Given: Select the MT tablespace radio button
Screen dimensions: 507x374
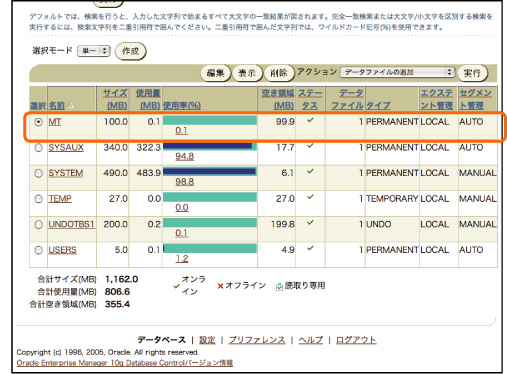Looking at the screenshot, I should tap(39, 122).
